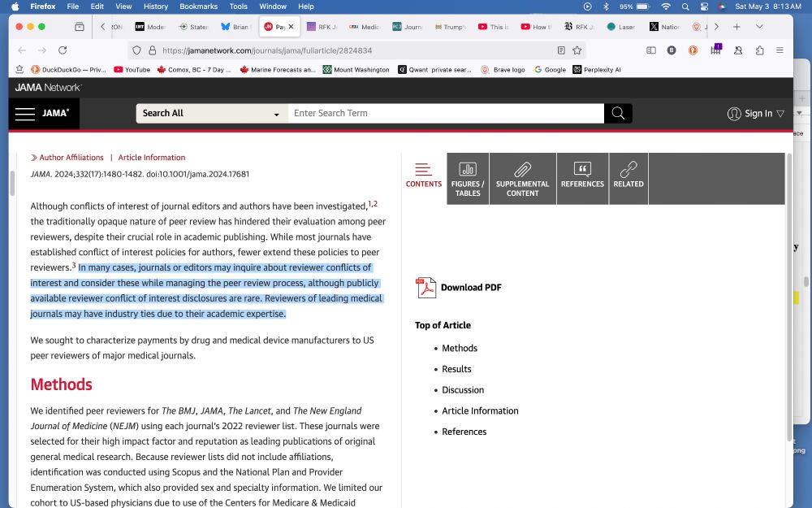
Task: Click the JAMA Network logo
Action: coord(48,88)
